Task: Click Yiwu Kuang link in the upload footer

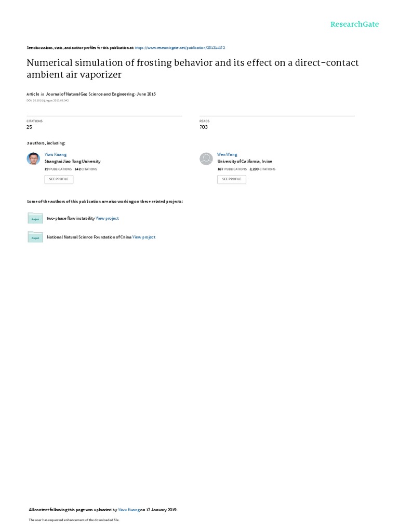Action: (x=129, y=510)
